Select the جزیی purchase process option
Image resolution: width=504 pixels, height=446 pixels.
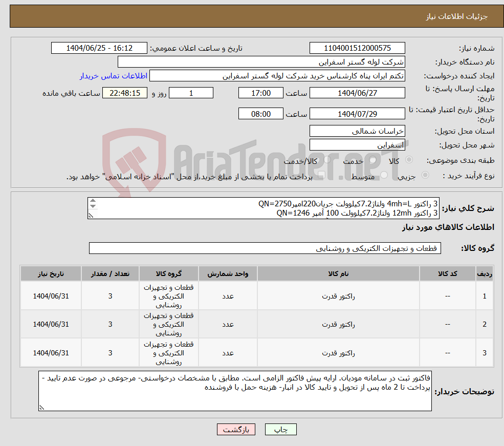coord(425,174)
